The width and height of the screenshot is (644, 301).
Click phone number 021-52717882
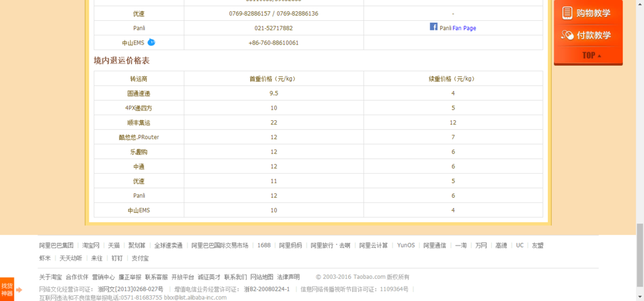274,28
